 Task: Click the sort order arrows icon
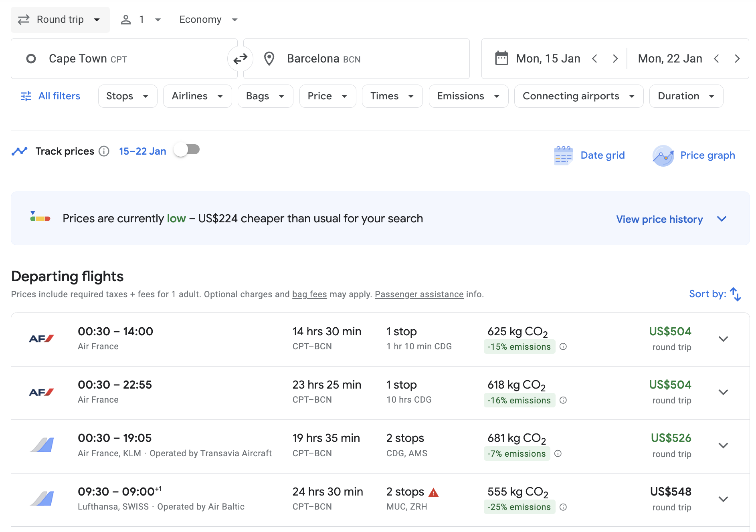tap(736, 294)
